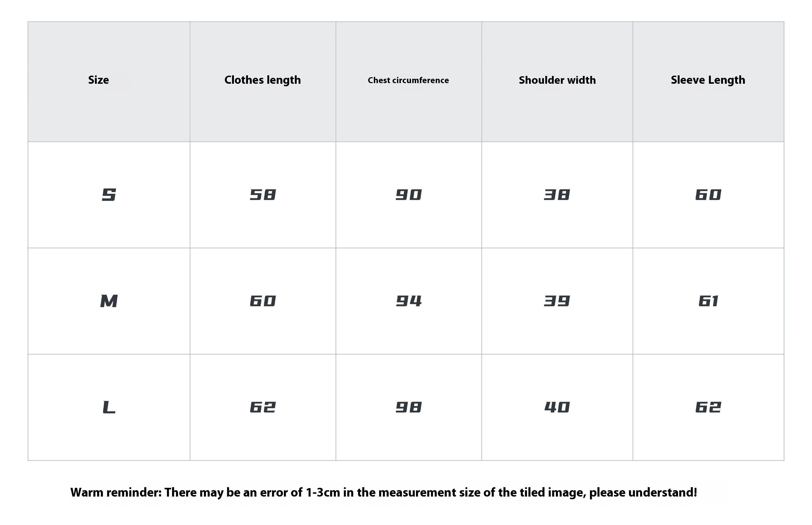Click sleeve length 60 for size S

[x=708, y=195]
